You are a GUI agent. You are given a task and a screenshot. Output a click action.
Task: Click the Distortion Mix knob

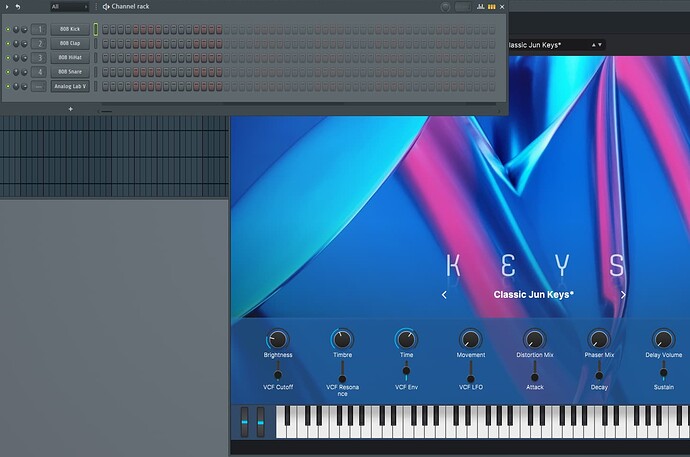pyautogui.click(x=535, y=340)
